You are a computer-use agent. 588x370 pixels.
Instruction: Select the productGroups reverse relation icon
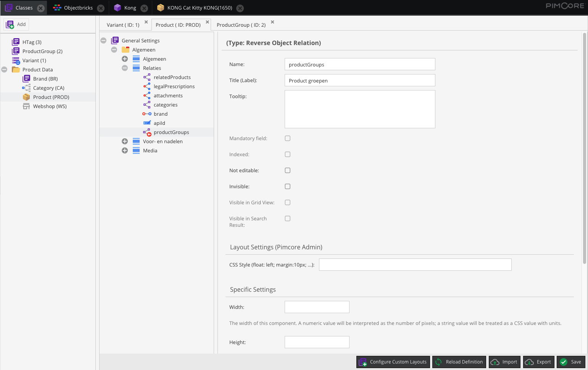pos(147,132)
